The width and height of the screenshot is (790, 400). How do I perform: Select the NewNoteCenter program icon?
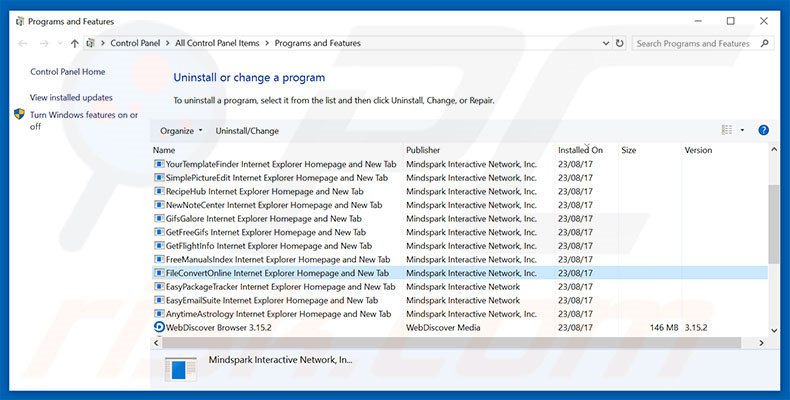point(159,205)
